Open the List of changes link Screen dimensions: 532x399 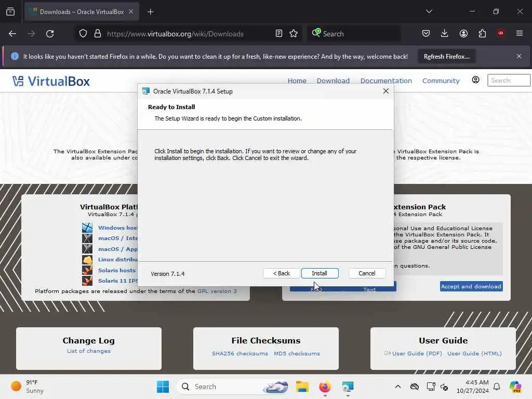(88, 351)
